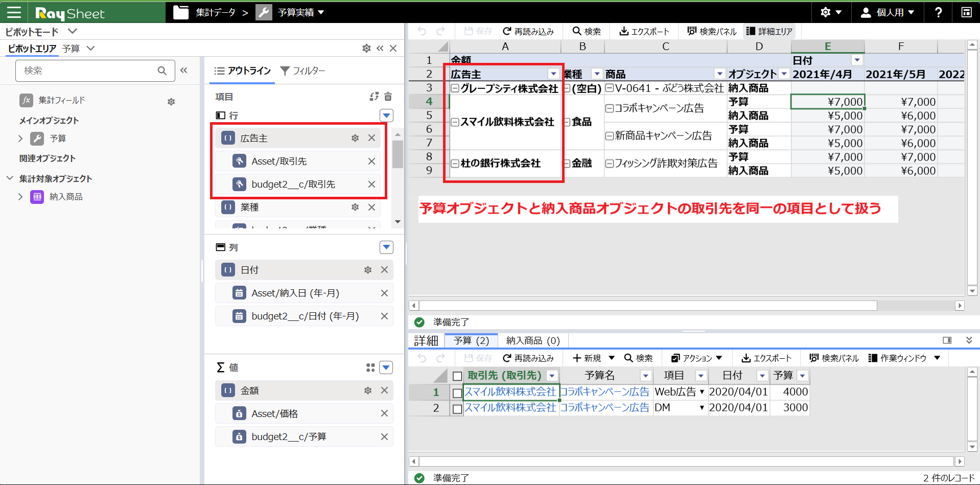
Task: Collapse pivot area with double chevron icon
Action: (x=380, y=48)
